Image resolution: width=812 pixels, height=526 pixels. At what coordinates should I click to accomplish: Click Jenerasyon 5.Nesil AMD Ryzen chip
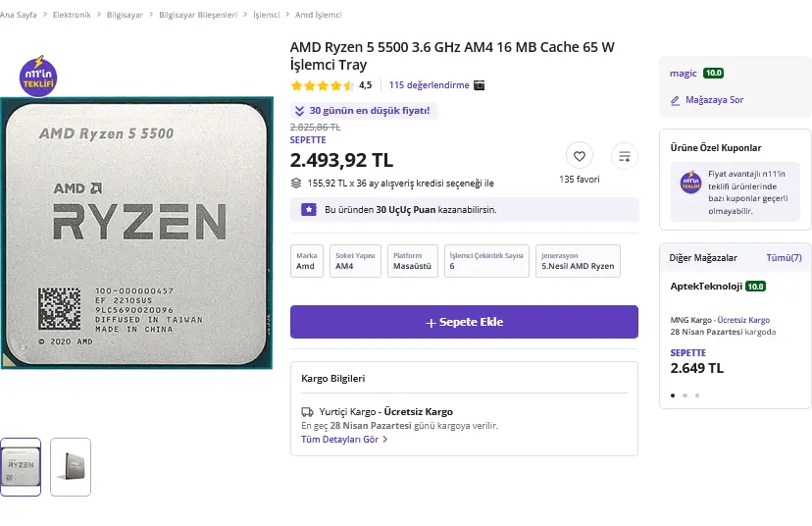pos(578,261)
